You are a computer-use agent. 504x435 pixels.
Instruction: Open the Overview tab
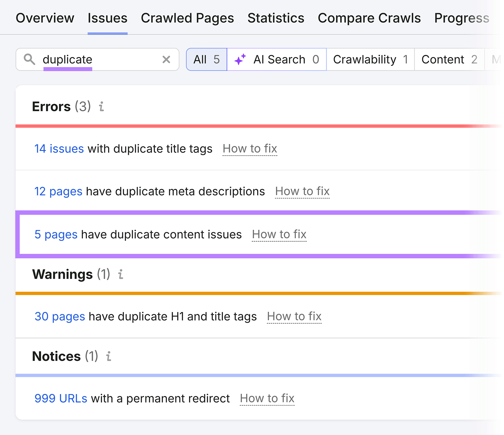pos(45,18)
